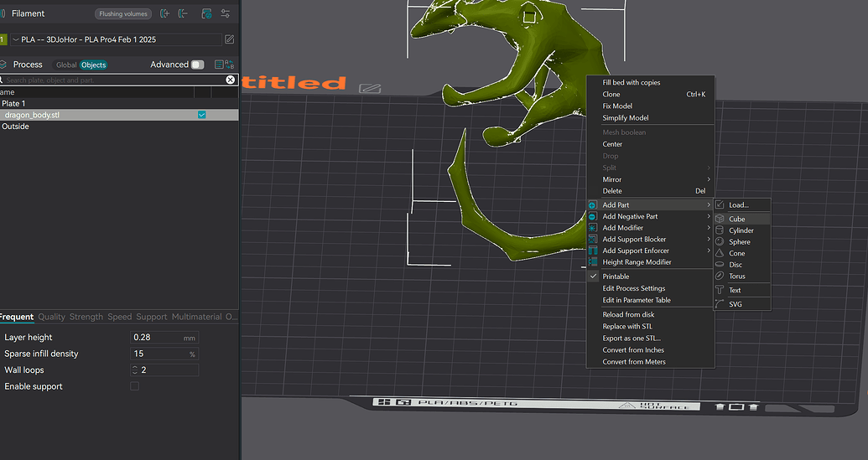Expand Add Support Blocker submenu arrow
Viewport: 868px width, 460px height.
709,240
